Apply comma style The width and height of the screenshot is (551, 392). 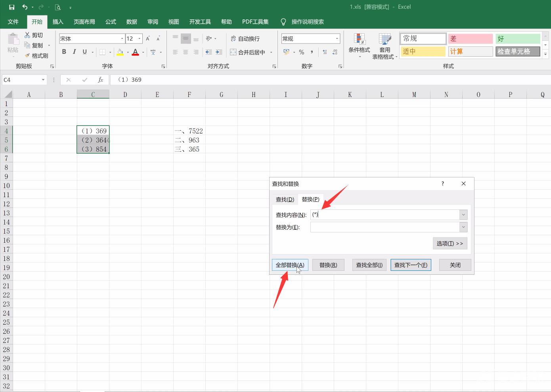click(x=312, y=52)
